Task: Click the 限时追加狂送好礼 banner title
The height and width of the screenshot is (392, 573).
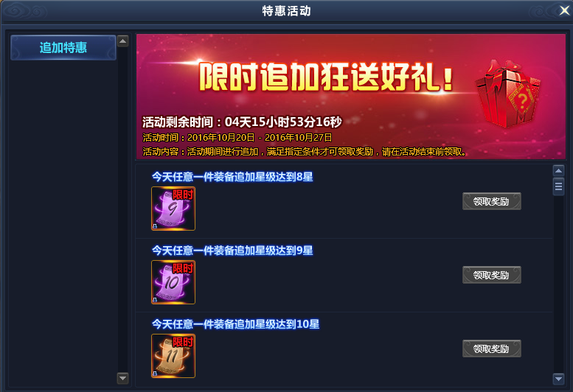Action: [327, 77]
